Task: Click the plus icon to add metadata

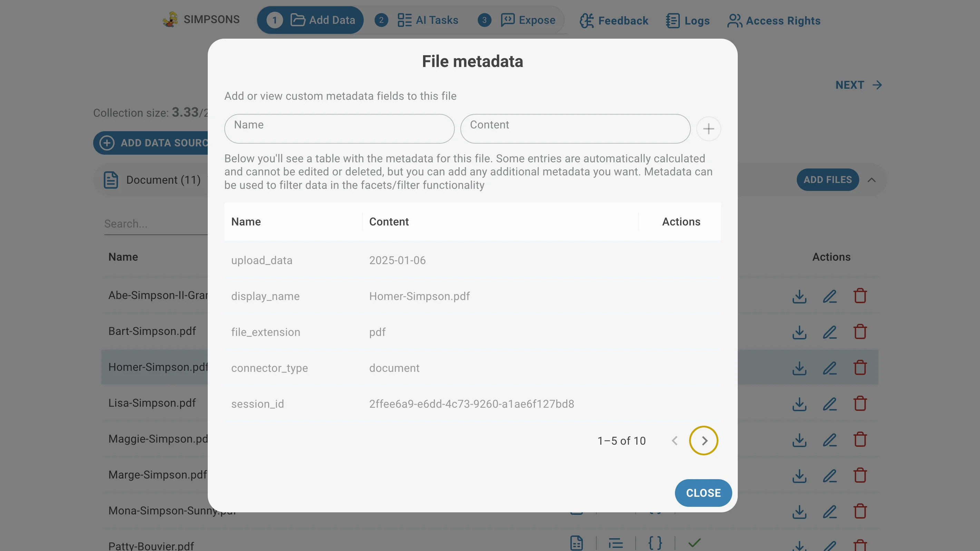Action: point(708,129)
